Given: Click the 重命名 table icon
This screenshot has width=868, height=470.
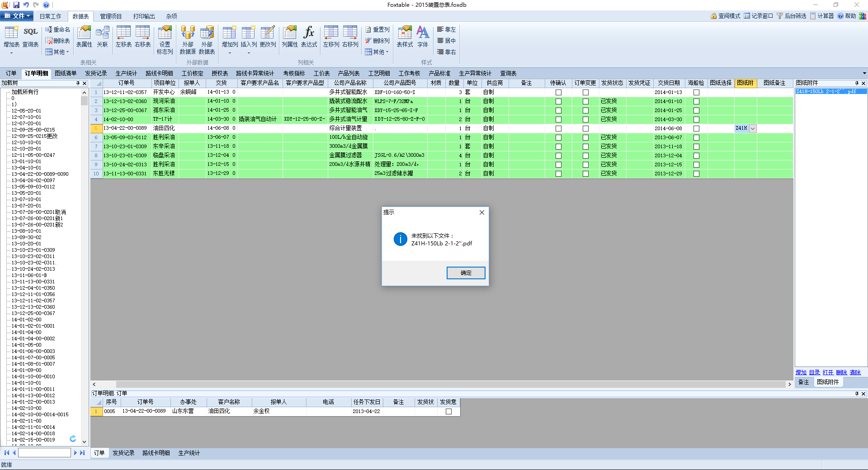Looking at the screenshot, I should tap(57, 29).
